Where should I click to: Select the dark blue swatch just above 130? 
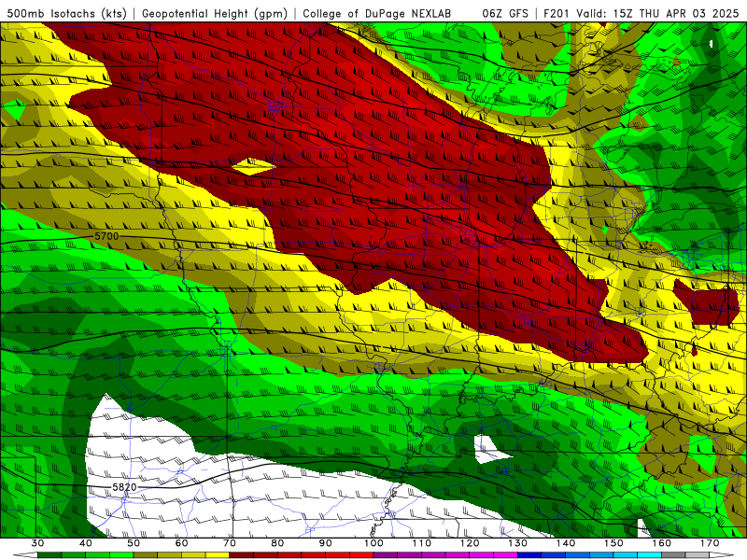(x=529, y=555)
